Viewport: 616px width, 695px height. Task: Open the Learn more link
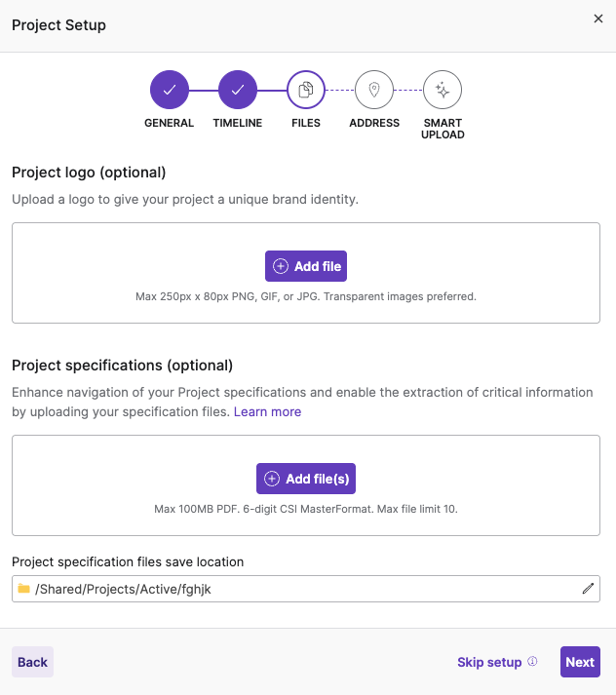267,412
